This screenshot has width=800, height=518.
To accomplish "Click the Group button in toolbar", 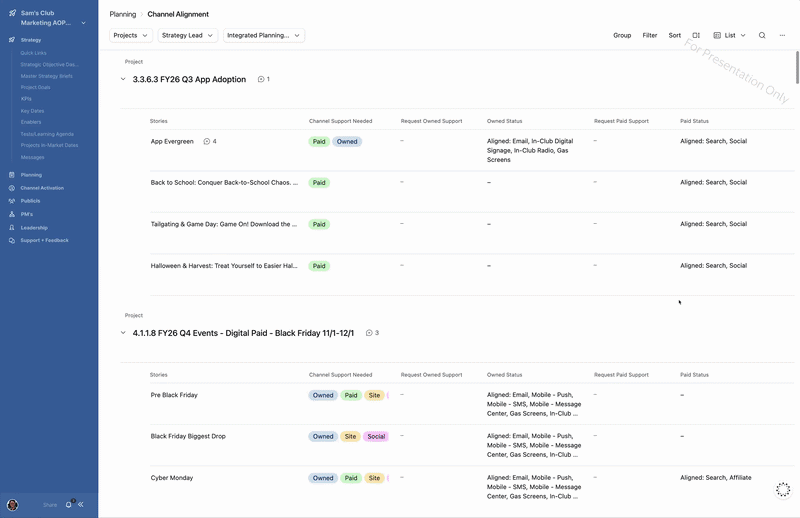I will coord(622,35).
